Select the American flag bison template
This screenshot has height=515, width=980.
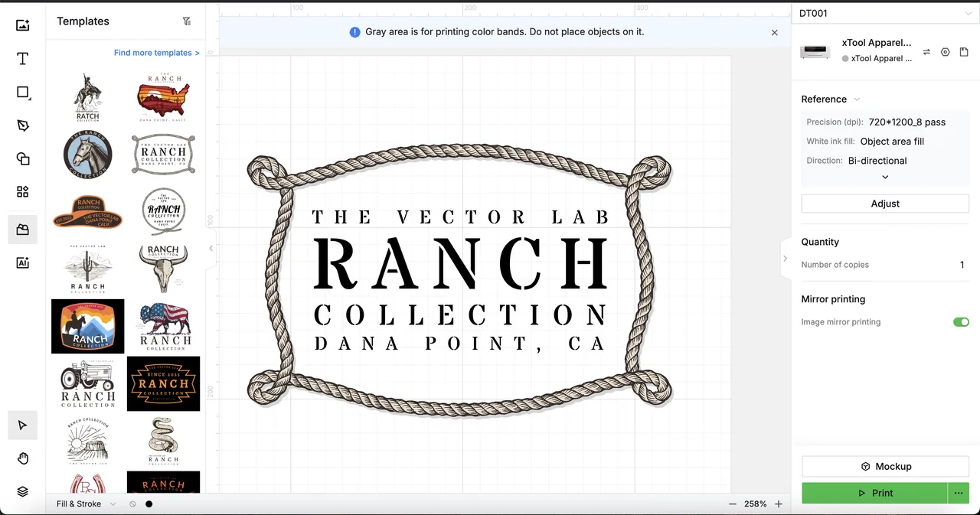(x=164, y=327)
